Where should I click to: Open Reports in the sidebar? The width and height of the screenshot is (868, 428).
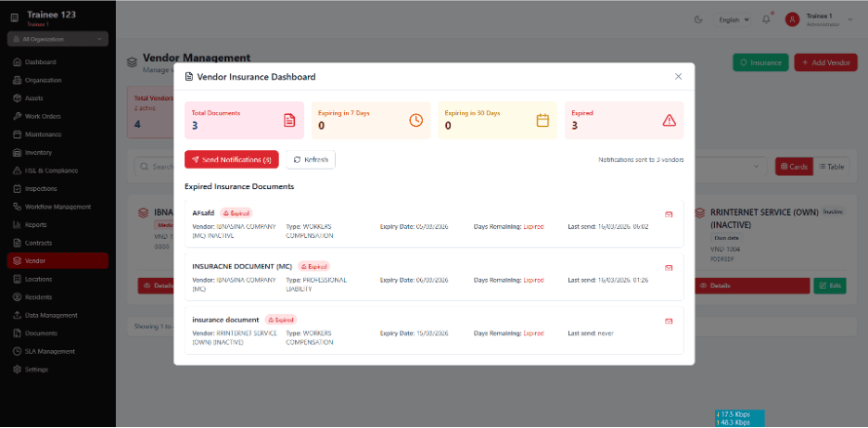point(57,225)
